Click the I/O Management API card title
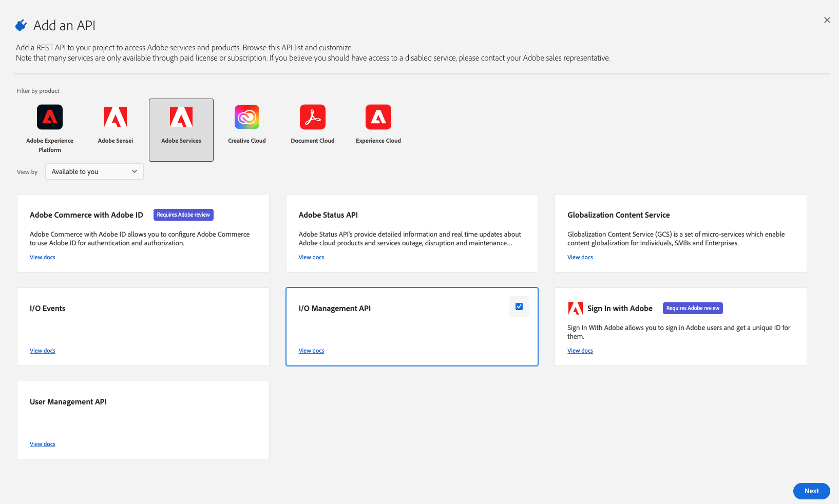839x504 pixels. 335,308
